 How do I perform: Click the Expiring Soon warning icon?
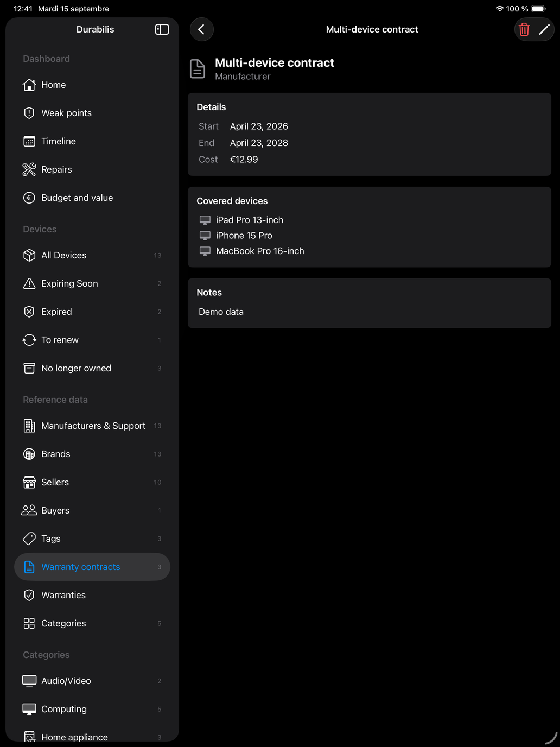pos(29,283)
